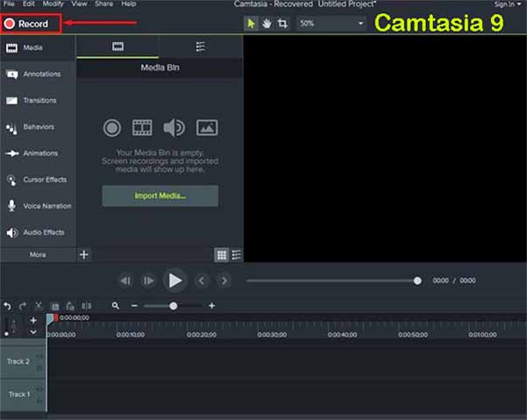
Task: Click the image picture icon in Media Bin
Action: click(x=207, y=128)
